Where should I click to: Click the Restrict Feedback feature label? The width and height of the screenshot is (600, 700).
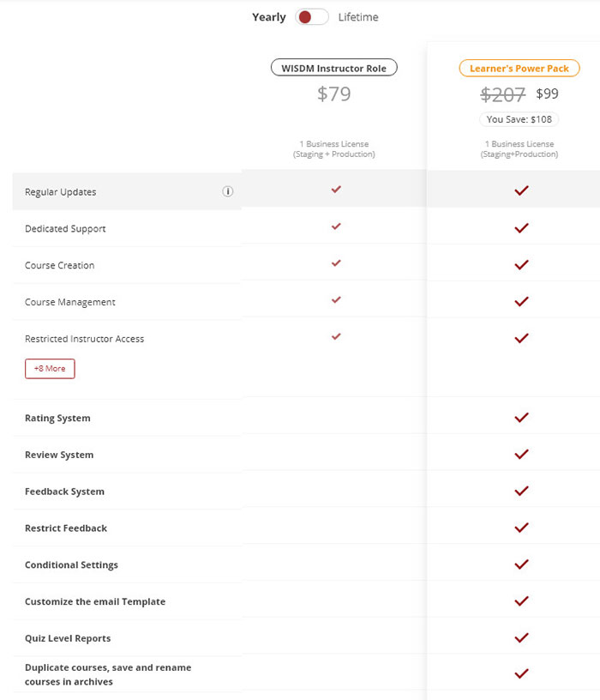[x=66, y=528]
